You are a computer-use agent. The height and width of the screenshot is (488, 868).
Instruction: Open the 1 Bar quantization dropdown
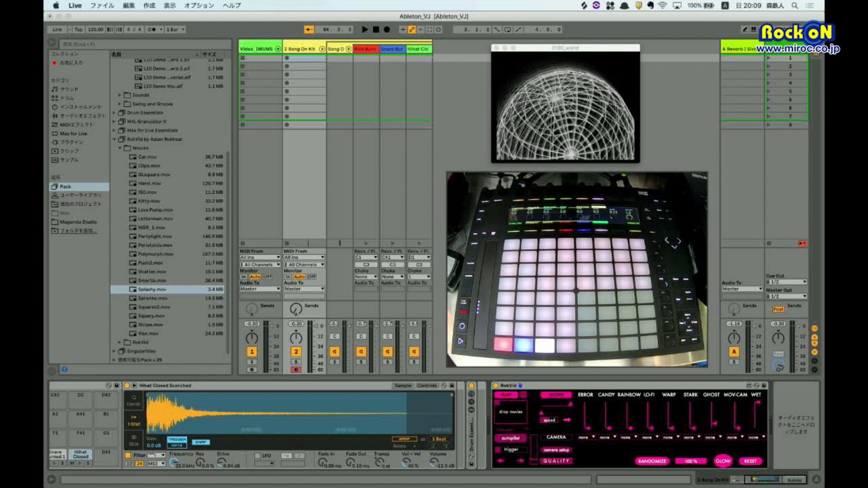point(175,29)
